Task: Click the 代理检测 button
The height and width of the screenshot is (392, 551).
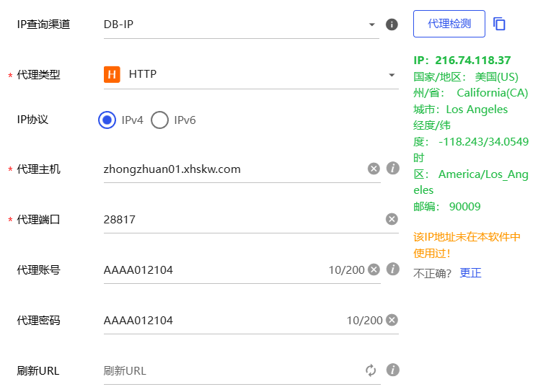Action: (x=449, y=24)
